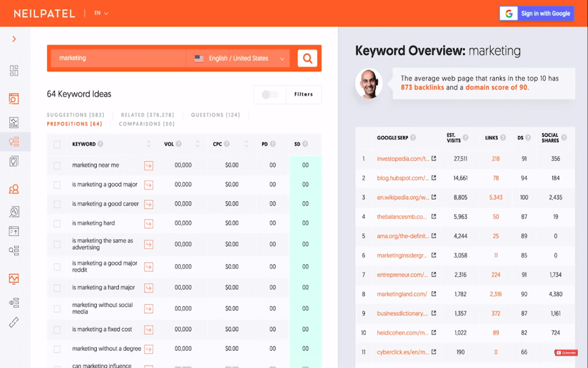Check box for 'marketing without social media'
Image resolution: width=588 pixels, height=368 pixels.
tap(57, 309)
